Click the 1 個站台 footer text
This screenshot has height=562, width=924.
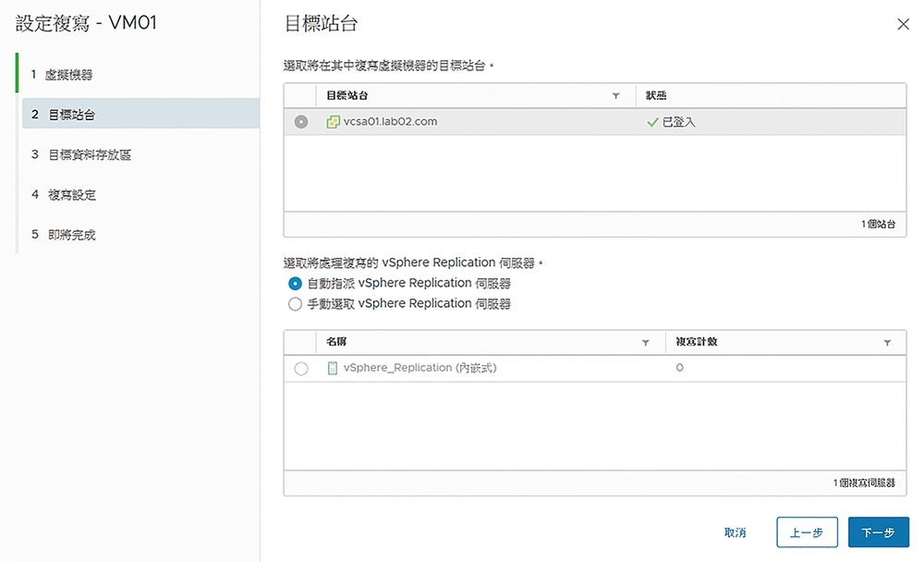pos(878,224)
